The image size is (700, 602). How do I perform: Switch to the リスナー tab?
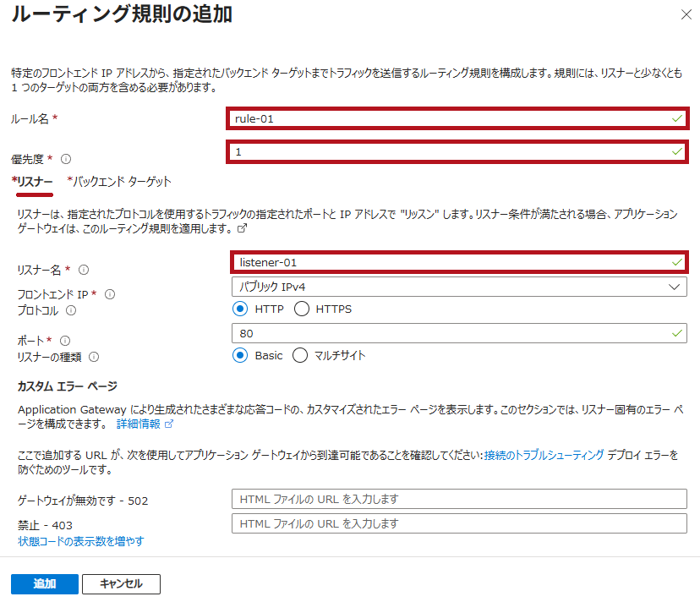pos(35,182)
